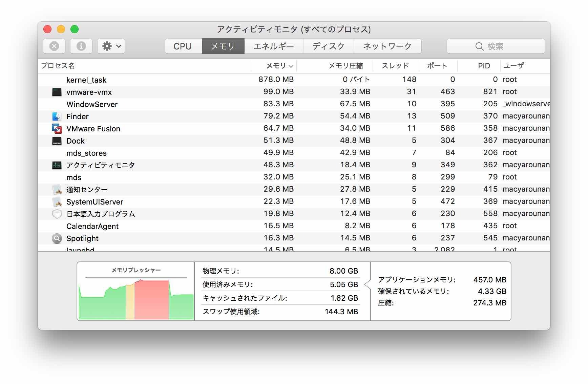Click the 物理メモリ 8.00 GB value
Viewport: 588px width, 384px height.
(344, 271)
